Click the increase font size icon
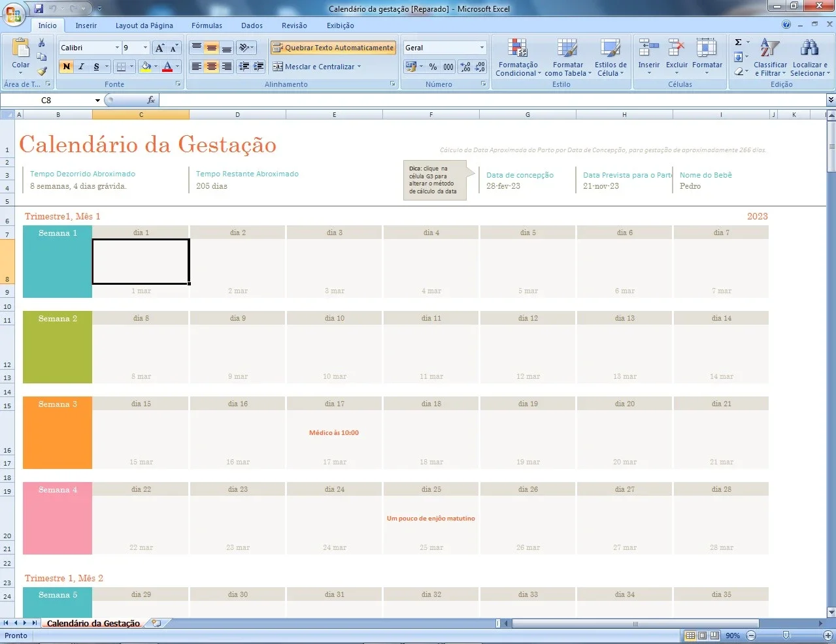Viewport: 836px width, 644px height. [x=159, y=48]
